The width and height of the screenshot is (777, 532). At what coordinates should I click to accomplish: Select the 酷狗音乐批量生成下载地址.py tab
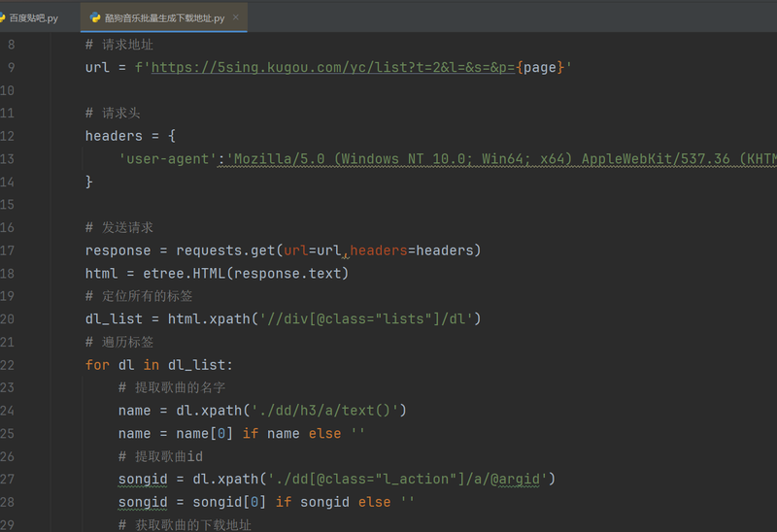tap(164, 17)
